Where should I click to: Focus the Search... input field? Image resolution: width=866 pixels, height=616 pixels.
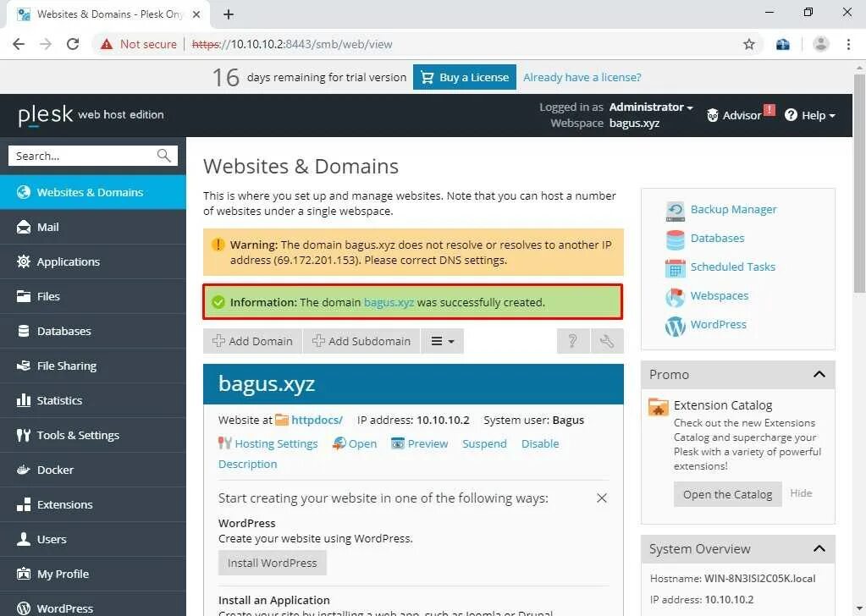point(93,156)
